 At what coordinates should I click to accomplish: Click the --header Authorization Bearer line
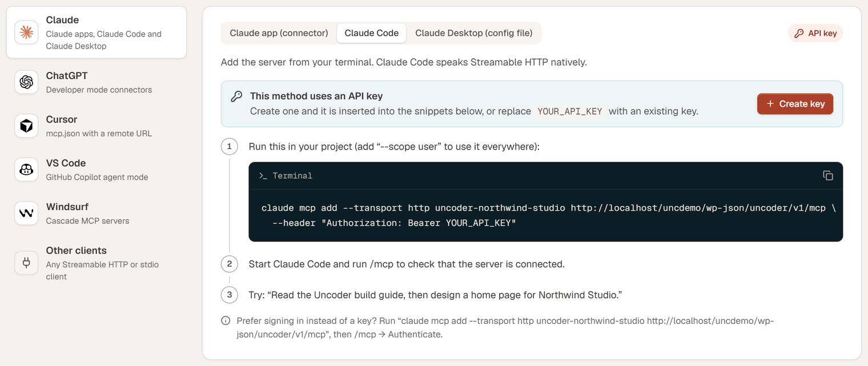(394, 223)
